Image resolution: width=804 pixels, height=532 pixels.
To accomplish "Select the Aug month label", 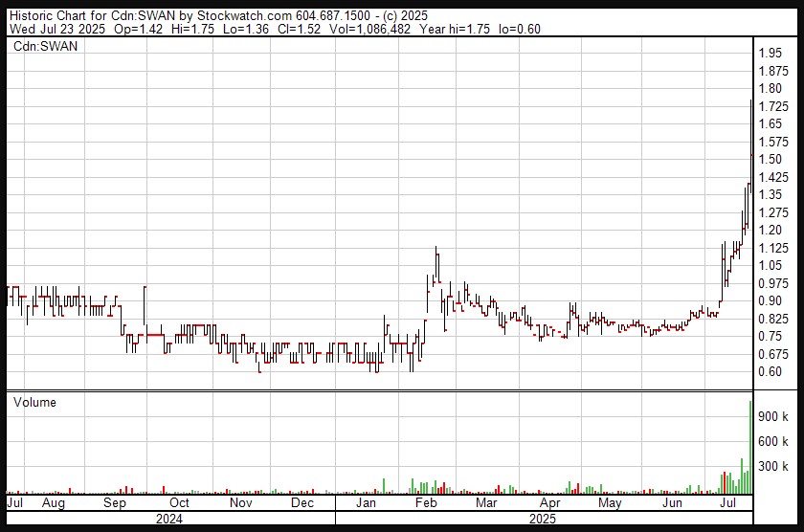I will click(x=54, y=502).
